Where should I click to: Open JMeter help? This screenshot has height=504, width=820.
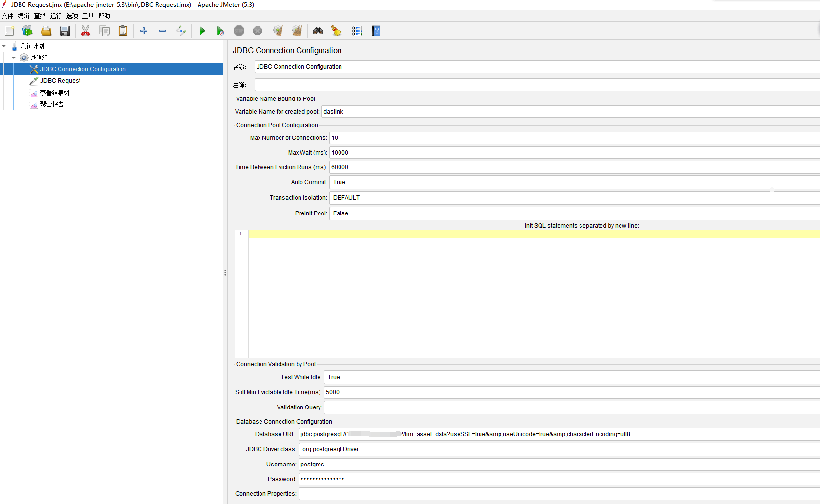[376, 31]
